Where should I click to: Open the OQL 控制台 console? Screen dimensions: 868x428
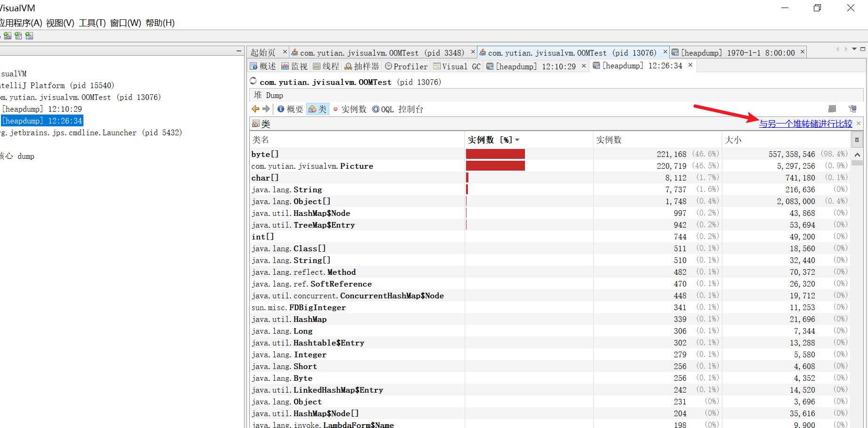[398, 109]
